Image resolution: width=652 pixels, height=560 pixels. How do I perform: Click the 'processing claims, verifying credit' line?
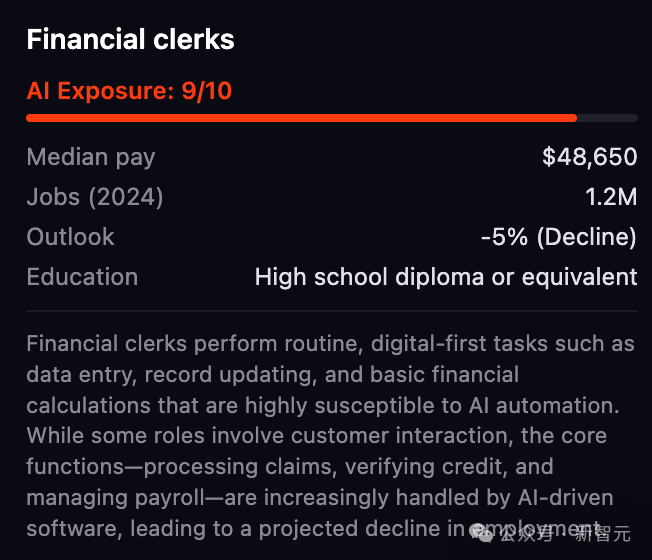pyautogui.click(x=290, y=468)
